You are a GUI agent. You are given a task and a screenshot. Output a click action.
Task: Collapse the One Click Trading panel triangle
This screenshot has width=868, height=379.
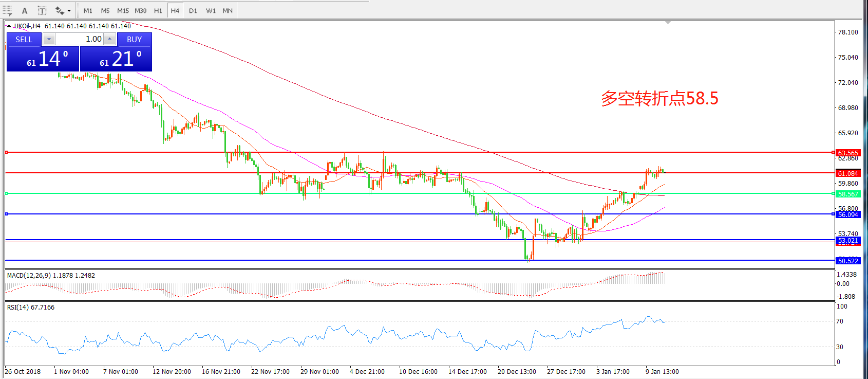pos(9,26)
